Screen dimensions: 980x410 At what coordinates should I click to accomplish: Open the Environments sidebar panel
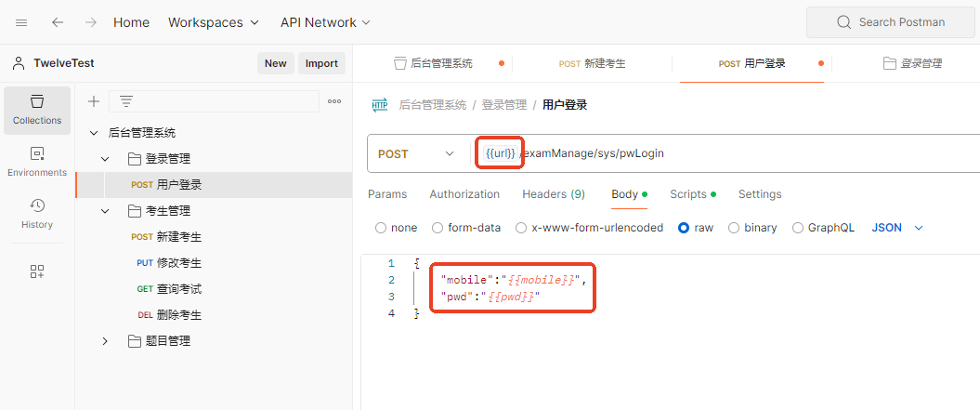click(x=37, y=162)
